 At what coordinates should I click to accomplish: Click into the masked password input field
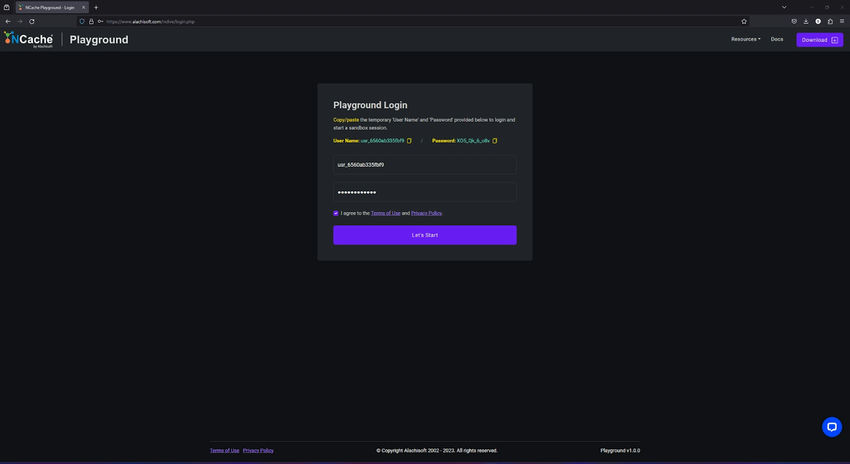point(424,192)
